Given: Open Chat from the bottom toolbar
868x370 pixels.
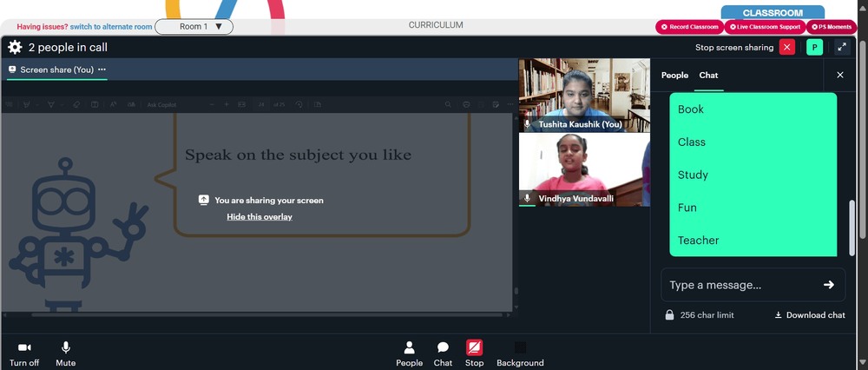Looking at the screenshot, I should (x=443, y=354).
